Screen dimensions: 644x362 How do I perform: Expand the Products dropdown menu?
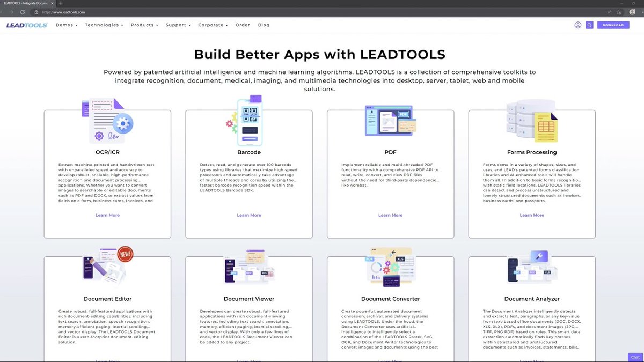tap(144, 25)
